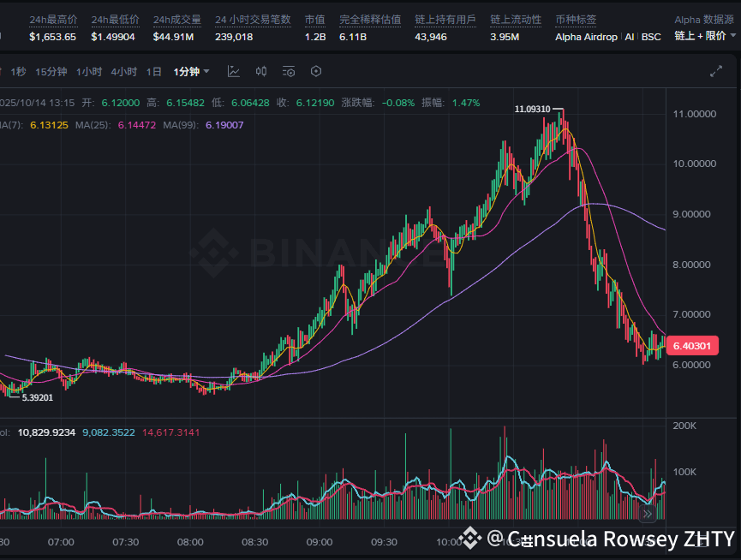Click the 币种标签 label
The height and width of the screenshot is (560, 741).
(x=576, y=20)
